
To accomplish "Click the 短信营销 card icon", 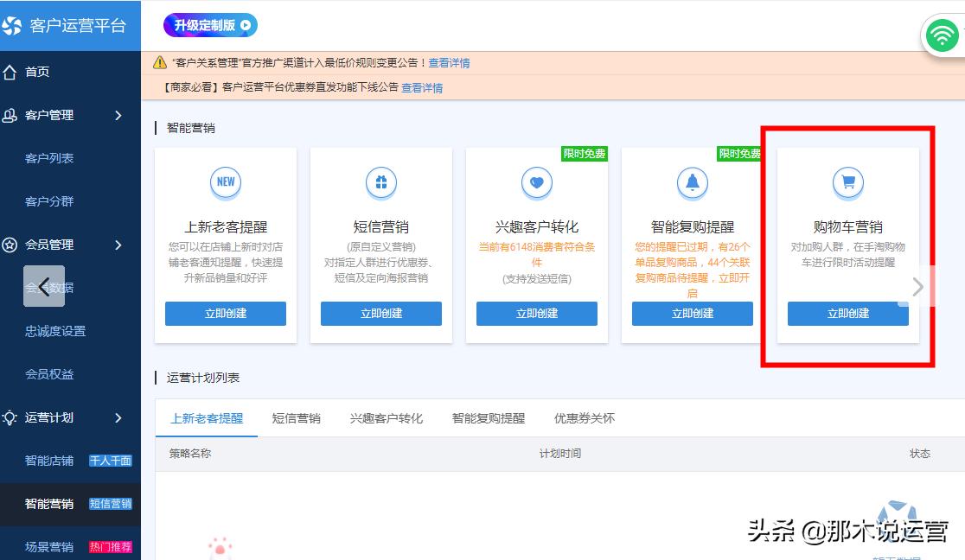I will (x=381, y=182).
